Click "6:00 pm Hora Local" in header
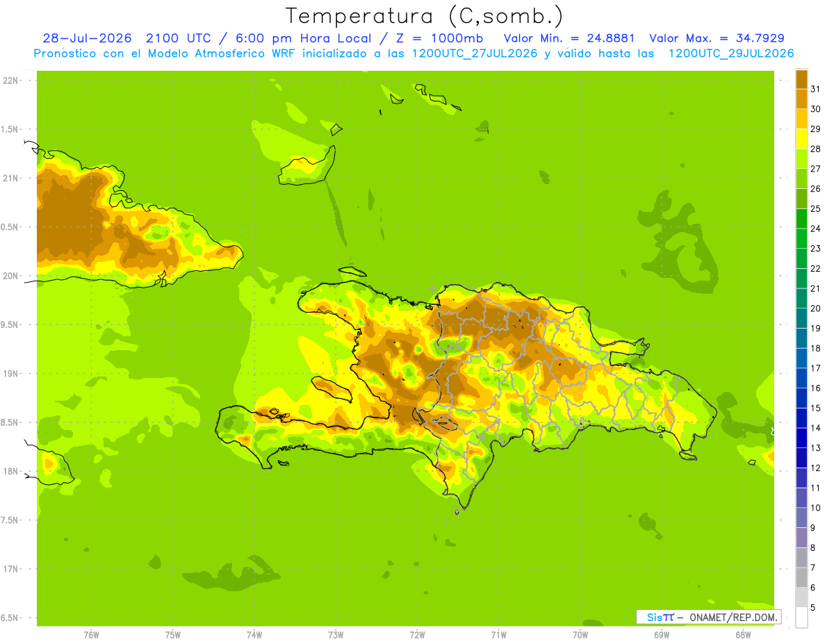 tap(304, 38)
